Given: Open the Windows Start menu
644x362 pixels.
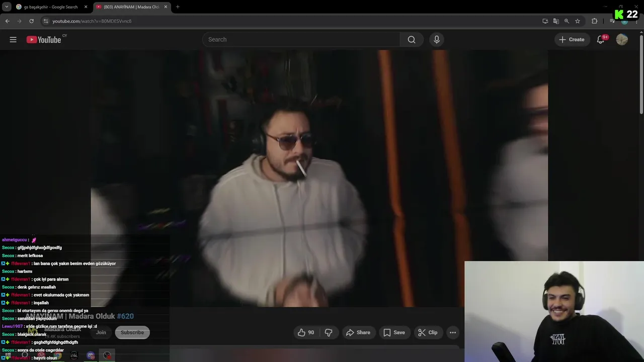Looking at the screenshot, I should [8, 355].
